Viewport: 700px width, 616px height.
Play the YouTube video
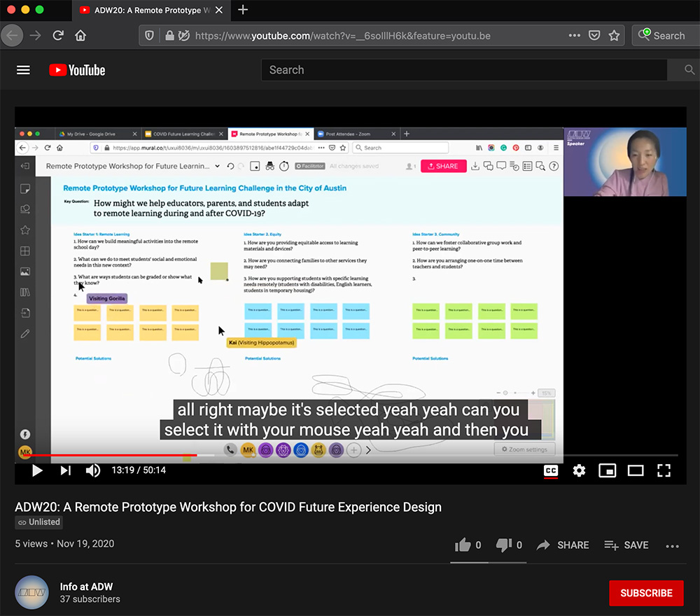(x=37, y=470)
